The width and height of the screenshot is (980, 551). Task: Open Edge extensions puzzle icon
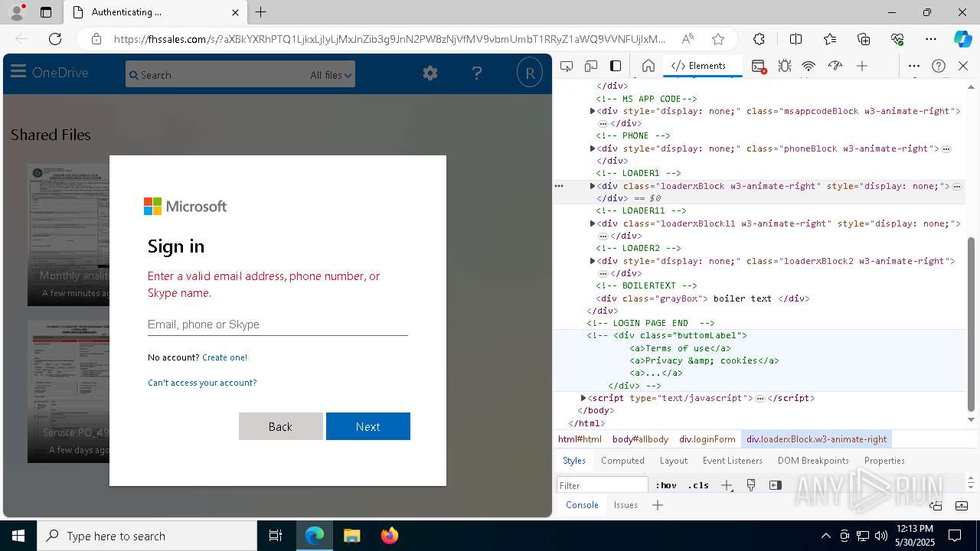(x=759, y=39)
